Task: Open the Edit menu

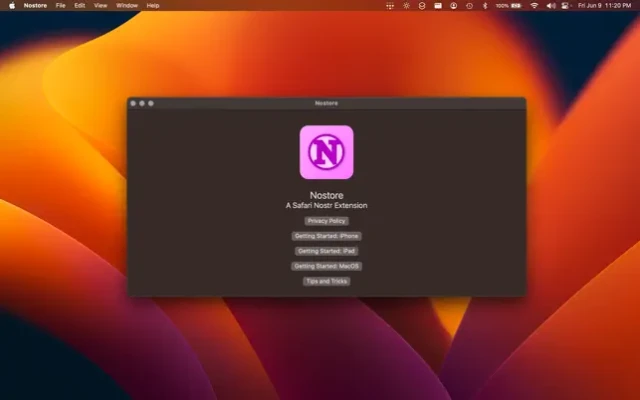Action: 79,5
